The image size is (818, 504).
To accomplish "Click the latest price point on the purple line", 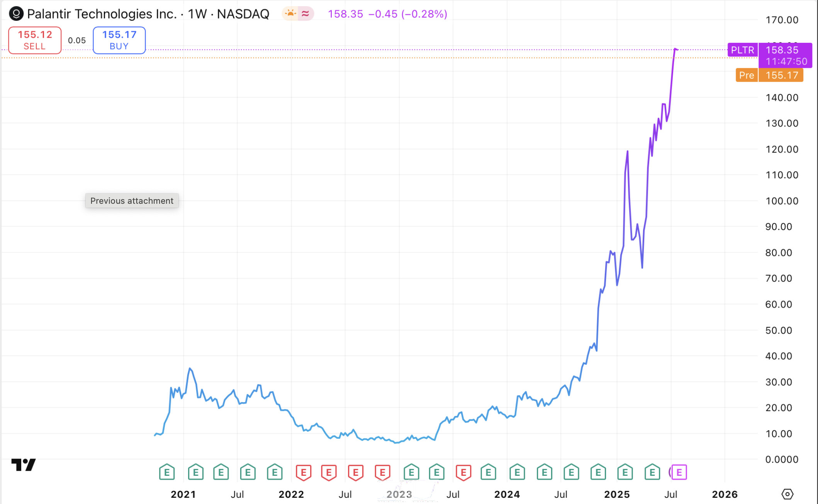I will tap(677, 49).
